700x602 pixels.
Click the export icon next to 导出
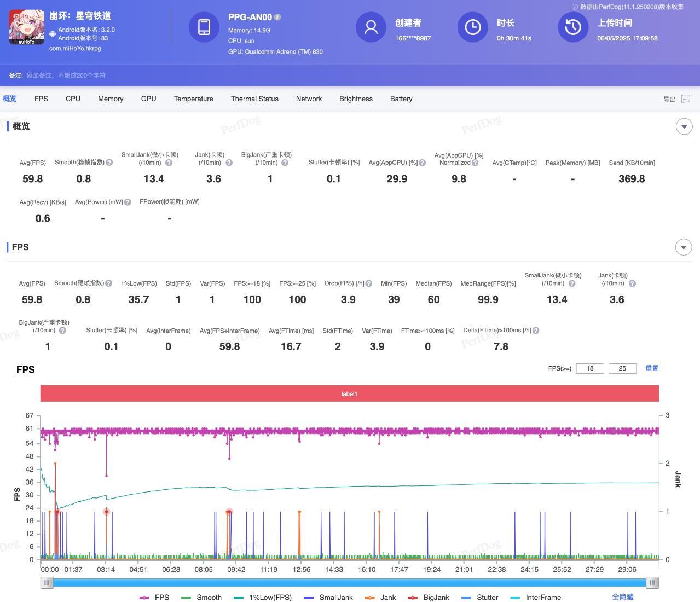point(685,99)
